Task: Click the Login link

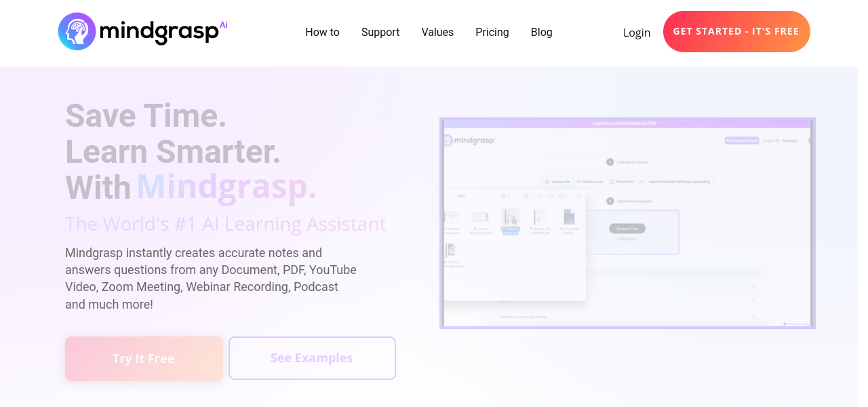Action: point(636,33)
